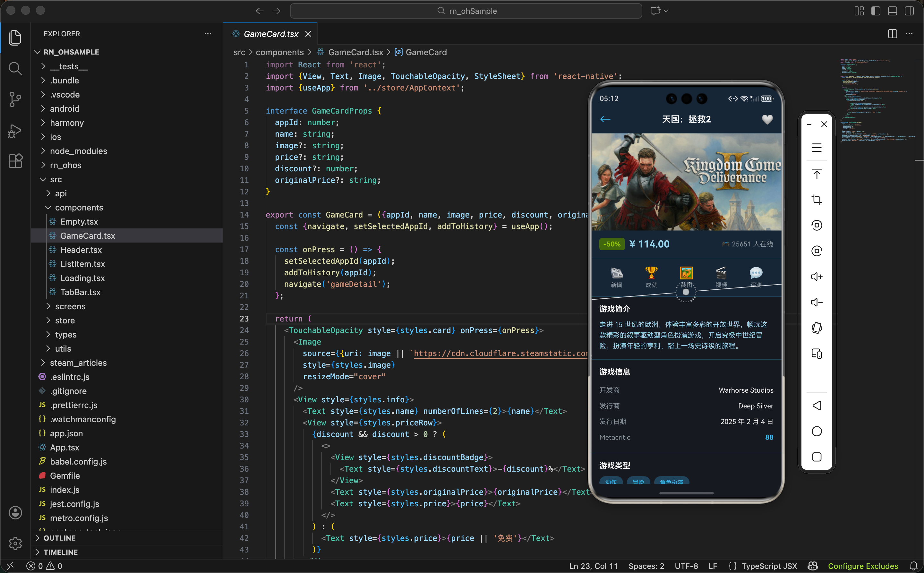Open the Copilot dropdown chevron

pos(666,11)
